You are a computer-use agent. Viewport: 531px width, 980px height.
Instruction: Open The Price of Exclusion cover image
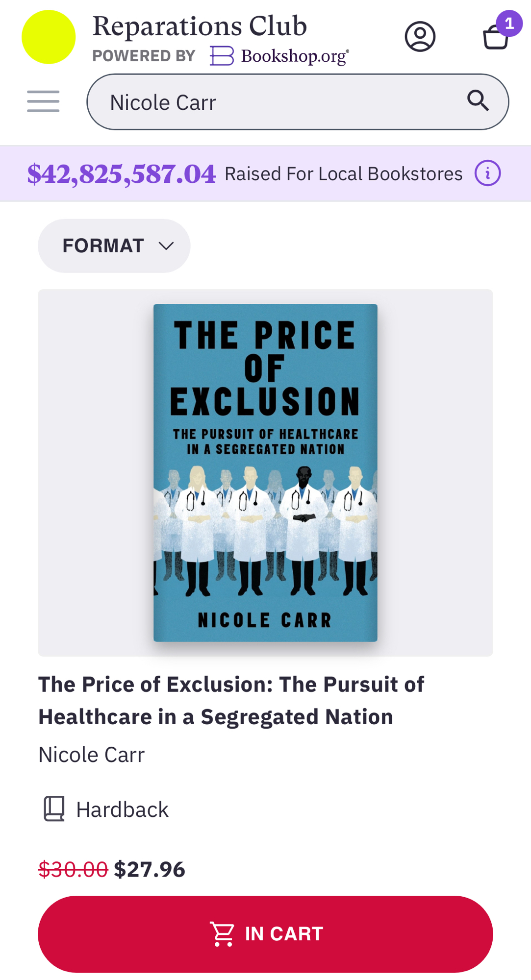coord(265,473)
